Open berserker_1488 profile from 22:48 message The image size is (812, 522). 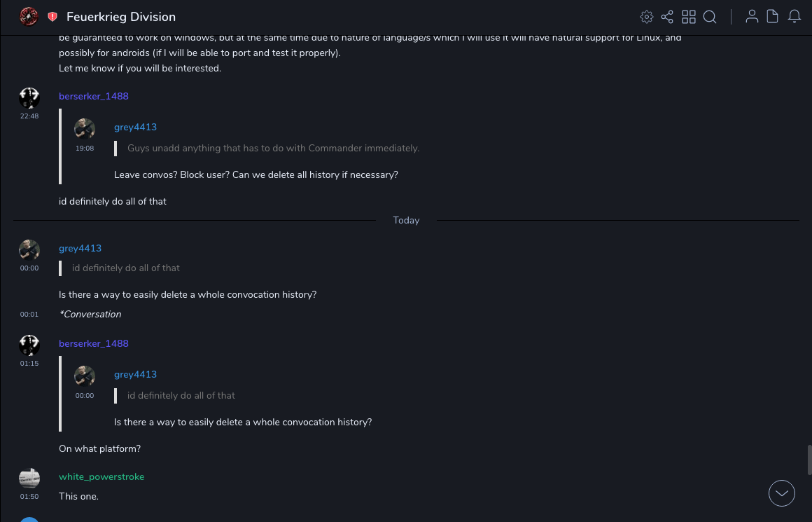[94, 96]
